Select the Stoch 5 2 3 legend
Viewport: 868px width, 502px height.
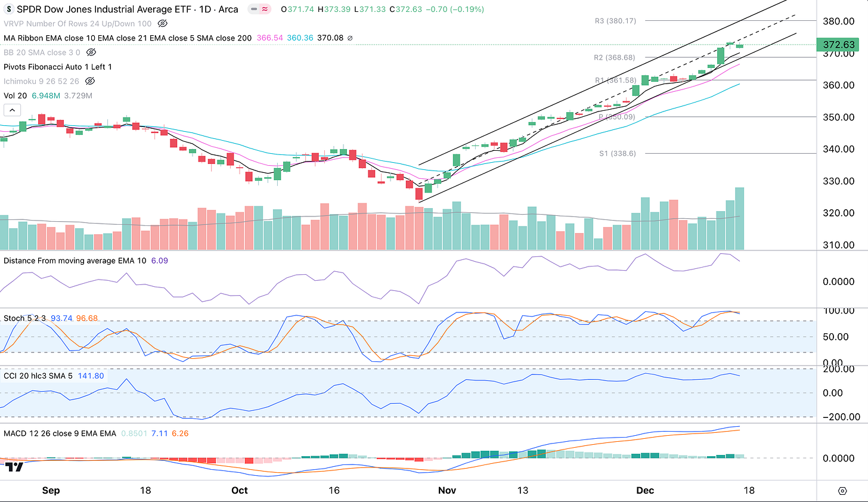tap(25, 318)
